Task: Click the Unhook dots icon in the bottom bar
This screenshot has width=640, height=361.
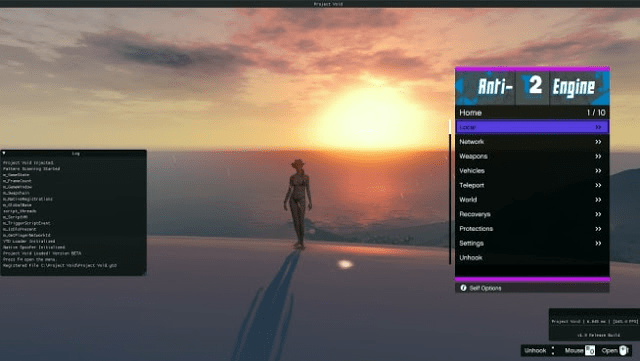Action: point(553,350)
